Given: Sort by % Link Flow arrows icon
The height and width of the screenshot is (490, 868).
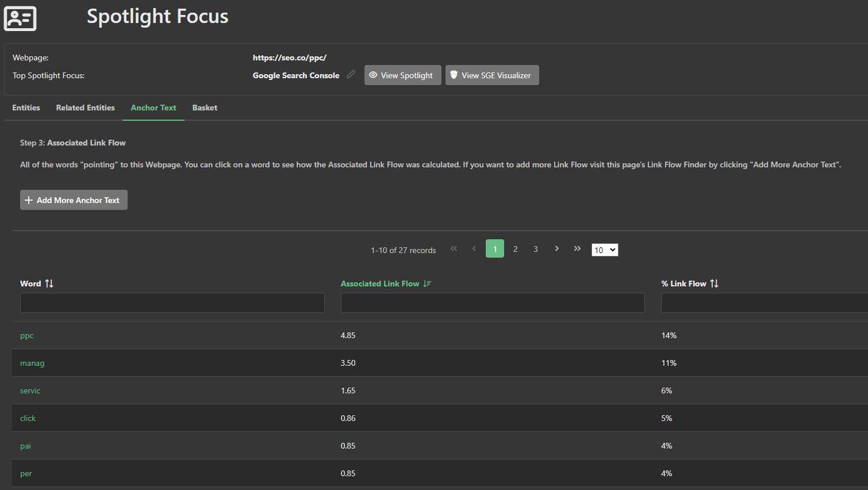Looking at the screenshot, I should [x=714, y=284].
